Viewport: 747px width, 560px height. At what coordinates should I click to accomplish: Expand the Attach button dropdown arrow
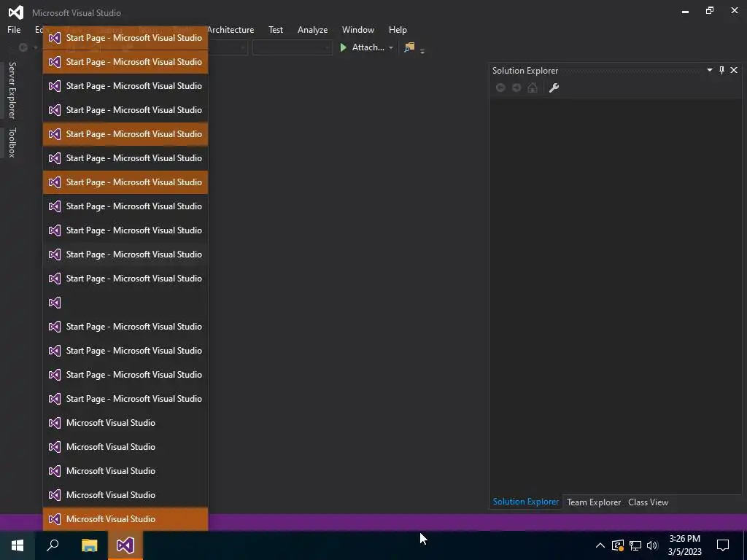tap(391, 47)
